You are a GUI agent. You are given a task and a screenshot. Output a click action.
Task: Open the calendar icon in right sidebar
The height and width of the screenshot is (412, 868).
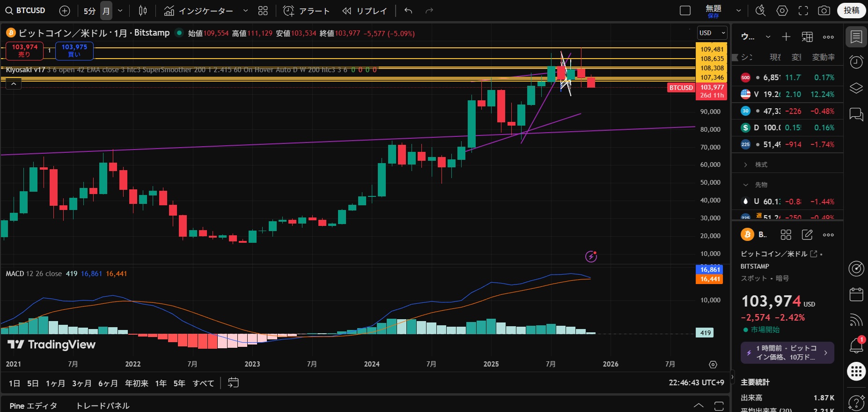click(x=856, y=294)
